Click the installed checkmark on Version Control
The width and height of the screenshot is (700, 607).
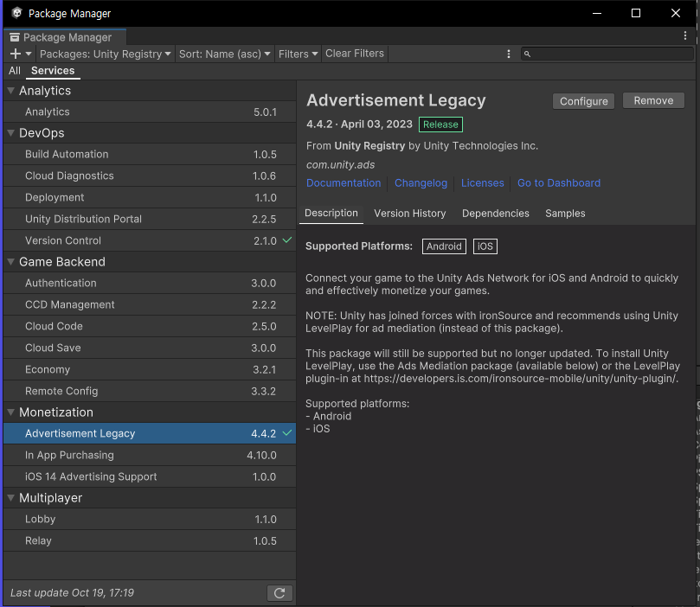click(x=287, y=240)
